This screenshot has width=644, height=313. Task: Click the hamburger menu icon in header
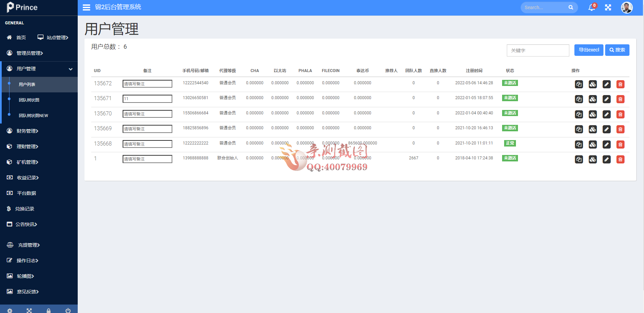(86, 7)
